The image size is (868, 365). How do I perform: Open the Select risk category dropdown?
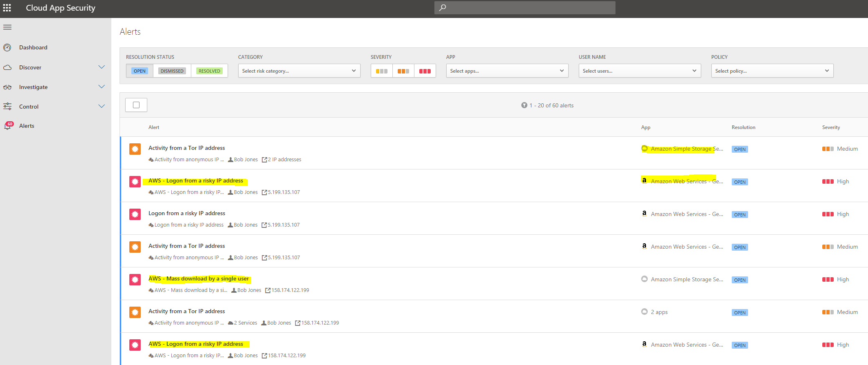(x=299, y=71)
